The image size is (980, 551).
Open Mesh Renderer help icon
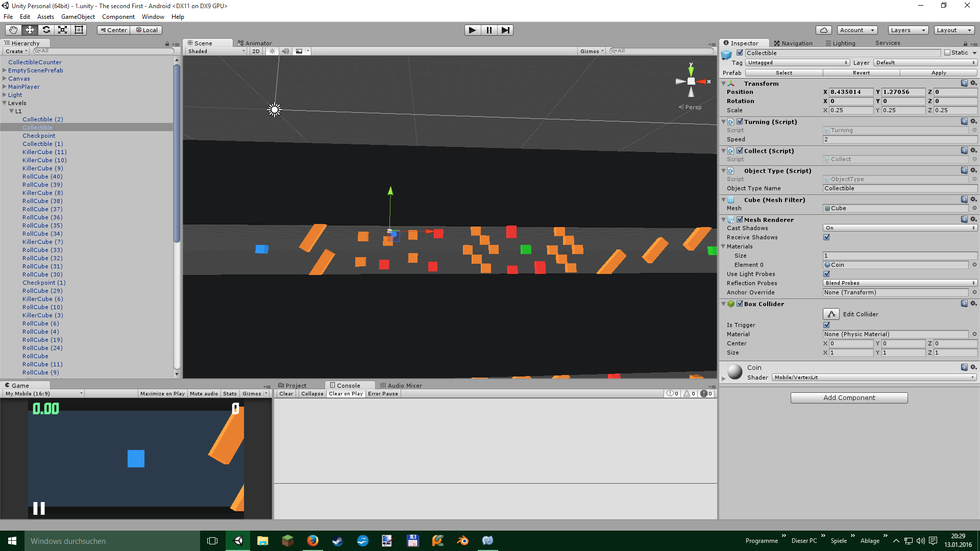(964, 219)
